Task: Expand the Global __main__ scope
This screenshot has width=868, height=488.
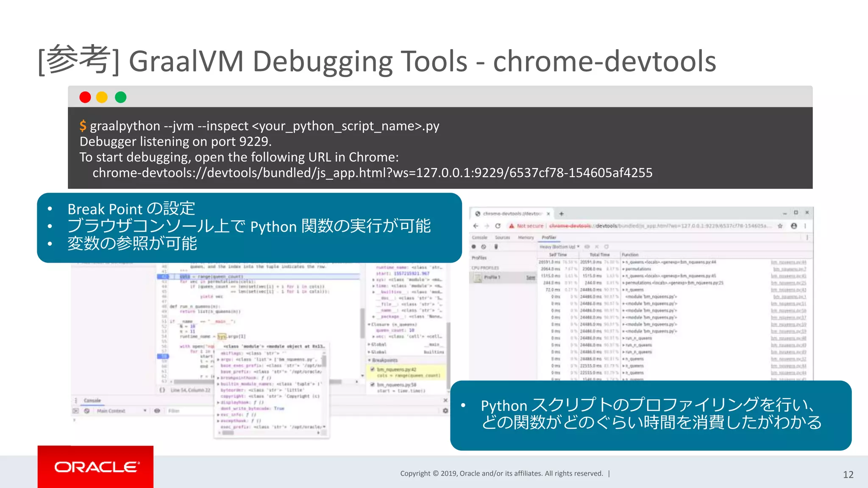Action: click(369, 344)
